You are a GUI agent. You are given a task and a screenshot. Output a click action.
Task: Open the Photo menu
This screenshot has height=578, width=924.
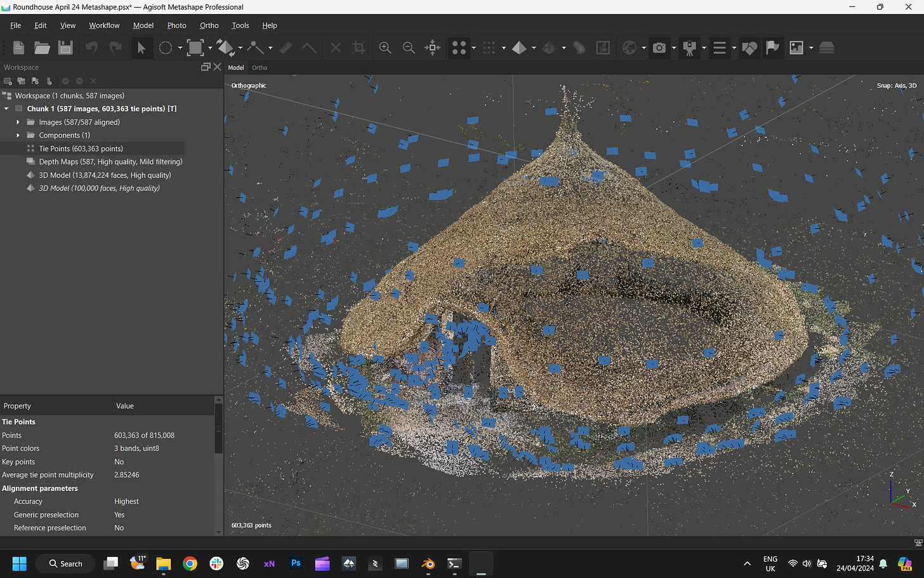(x=176, y=25)
